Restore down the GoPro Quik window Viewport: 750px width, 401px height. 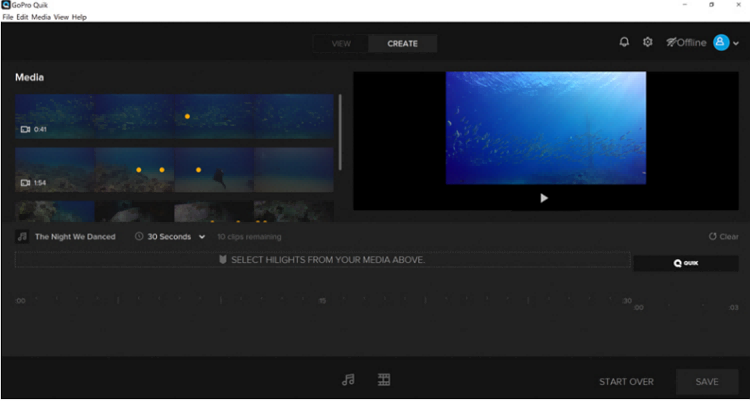(x=712, y=5)
